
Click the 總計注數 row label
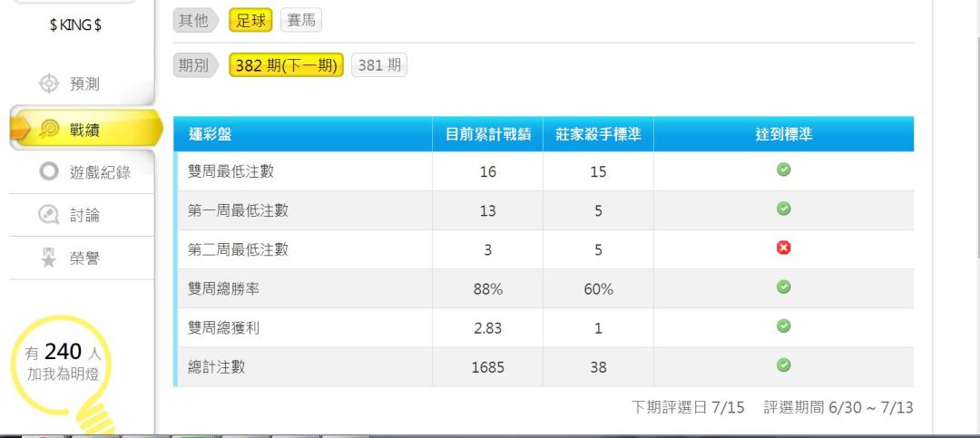click(216, 366)
